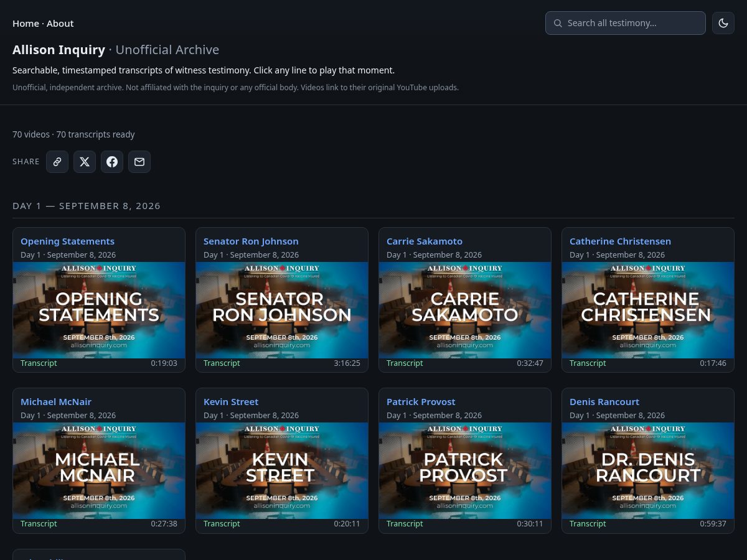
Task: Click the 0:32:47 duration text
Action: (530, 363)
